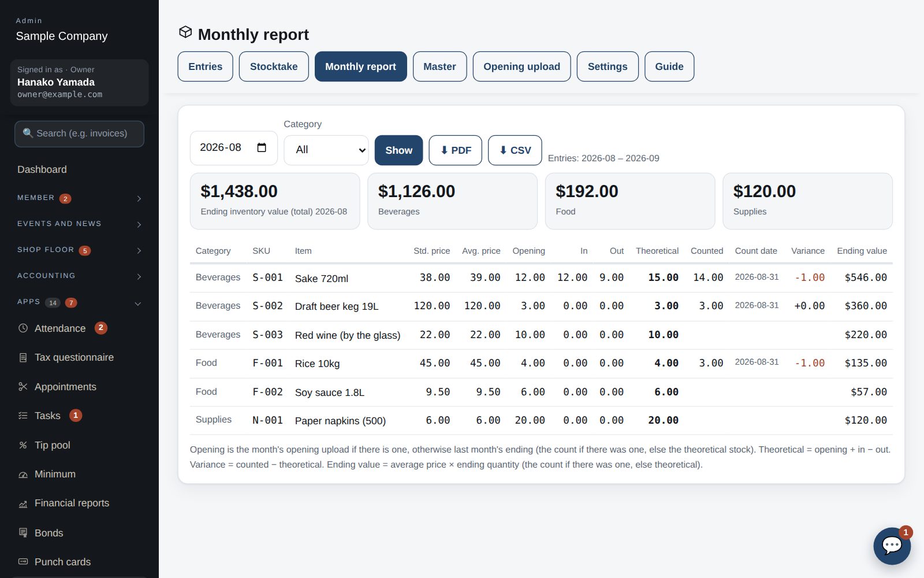Screen dimensions: 924x578
Task: Collapse the Apps sidebar section
Action: 79,302
